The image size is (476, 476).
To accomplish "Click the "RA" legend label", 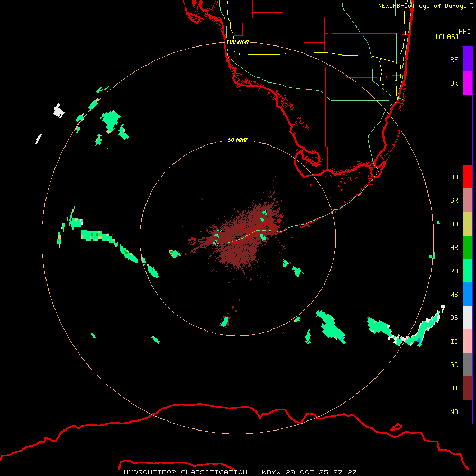I will (454, 271).
